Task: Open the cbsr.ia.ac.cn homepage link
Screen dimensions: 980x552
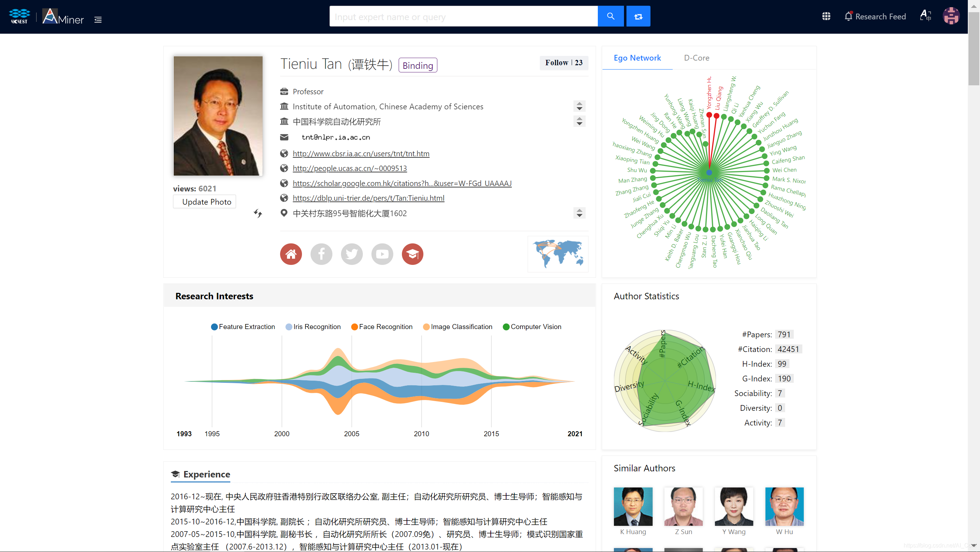Action: pos(361,153)
